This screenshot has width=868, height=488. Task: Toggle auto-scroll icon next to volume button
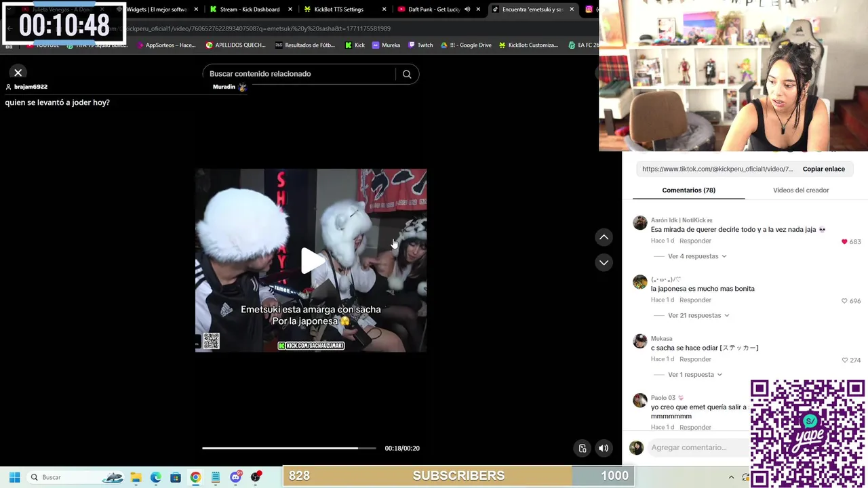pos(583,448)
